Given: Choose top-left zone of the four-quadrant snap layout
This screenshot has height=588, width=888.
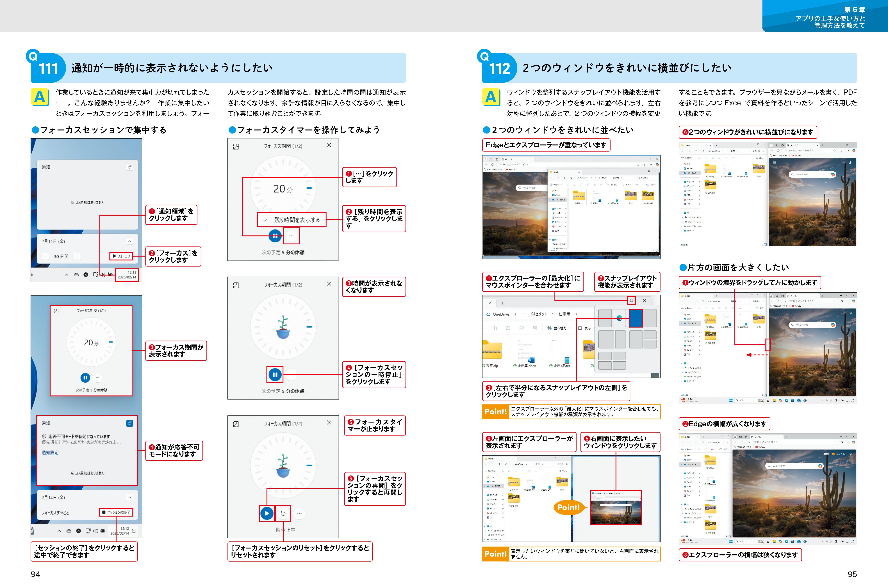Looking at the screenshot, I should click(x=605, y=356).
